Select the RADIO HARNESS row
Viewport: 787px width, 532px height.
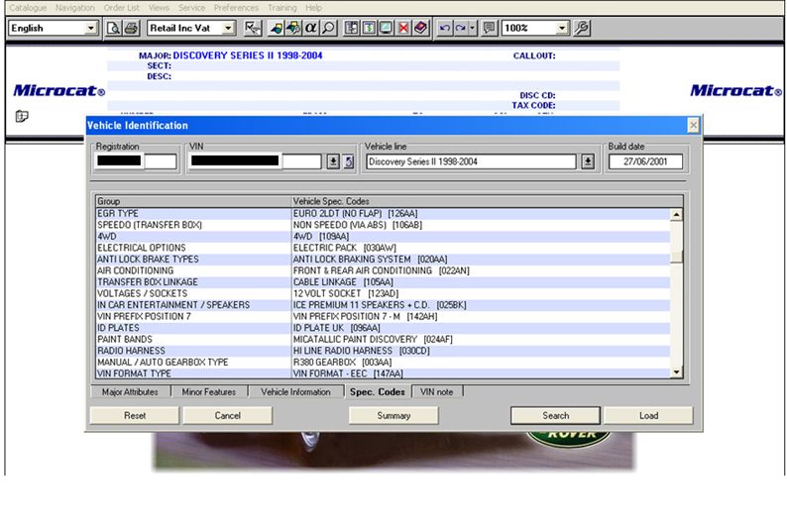click(383, 351)
